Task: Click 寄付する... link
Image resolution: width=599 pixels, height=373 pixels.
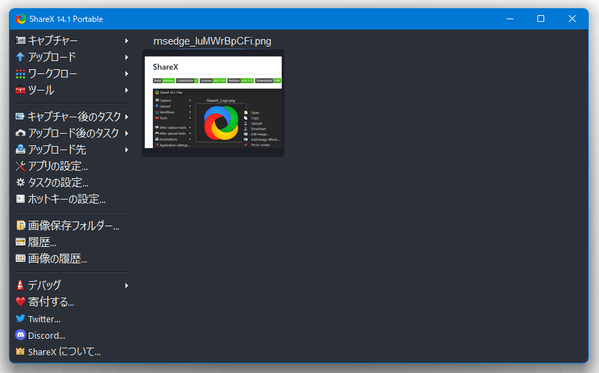Action: 73,302
